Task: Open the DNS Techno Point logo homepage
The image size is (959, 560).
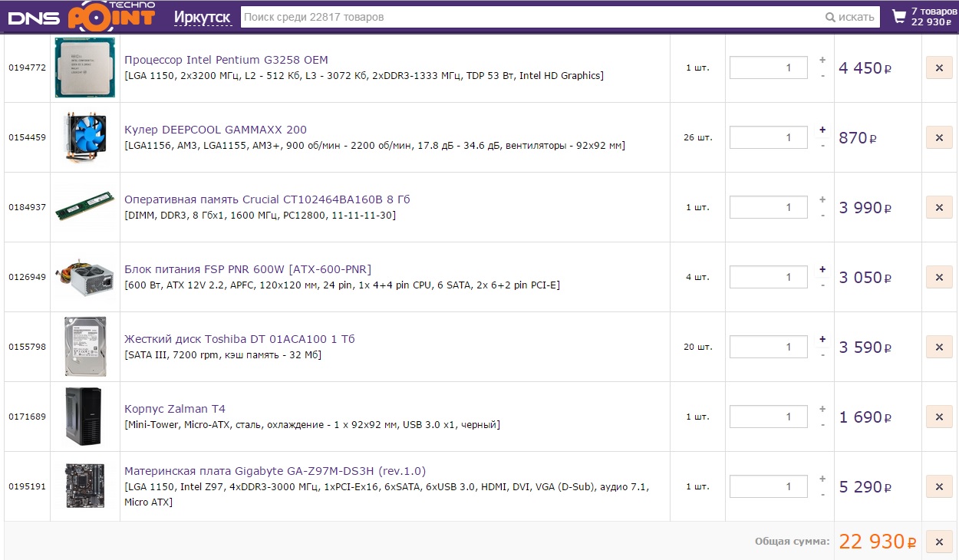Action: pos(81,15)
